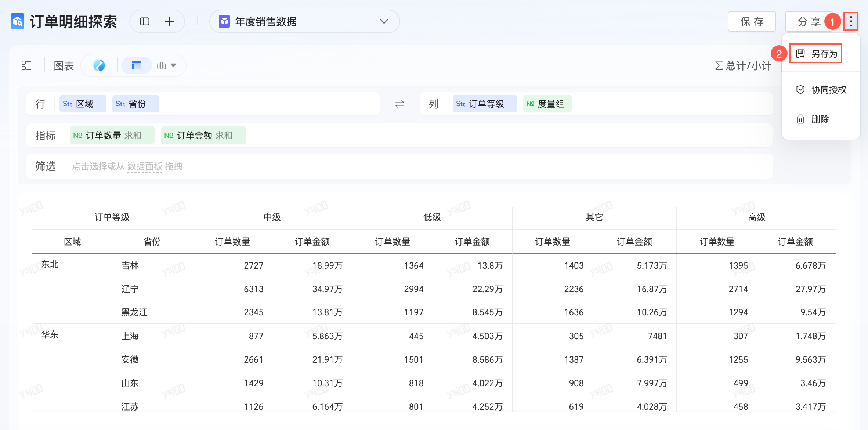
Task: Open the three-dot more options menu
Action: point(850,22)
